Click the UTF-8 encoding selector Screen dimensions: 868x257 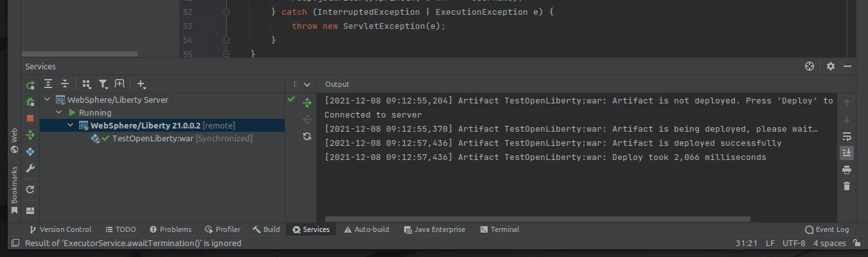[x=793, y=244]
